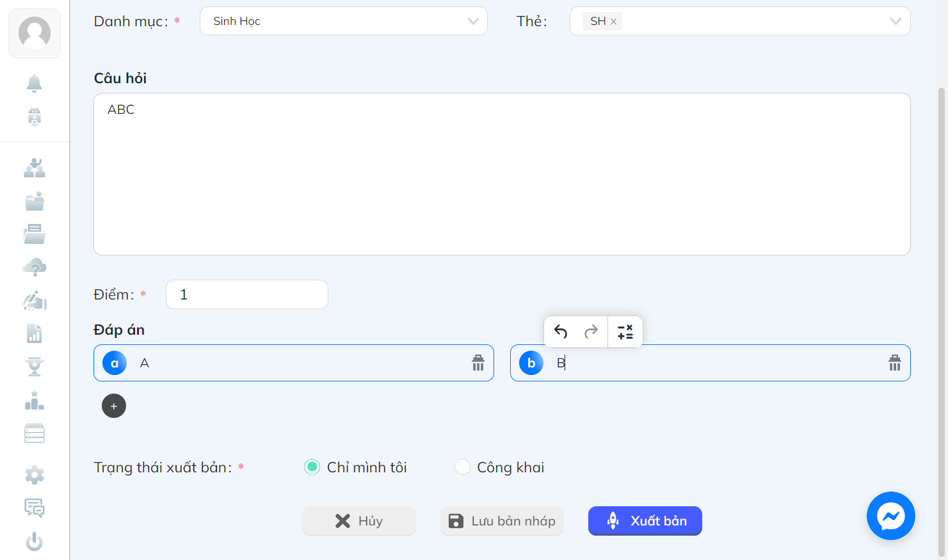Remove the SH tag
948x560 pixels.
pos(613,21)
